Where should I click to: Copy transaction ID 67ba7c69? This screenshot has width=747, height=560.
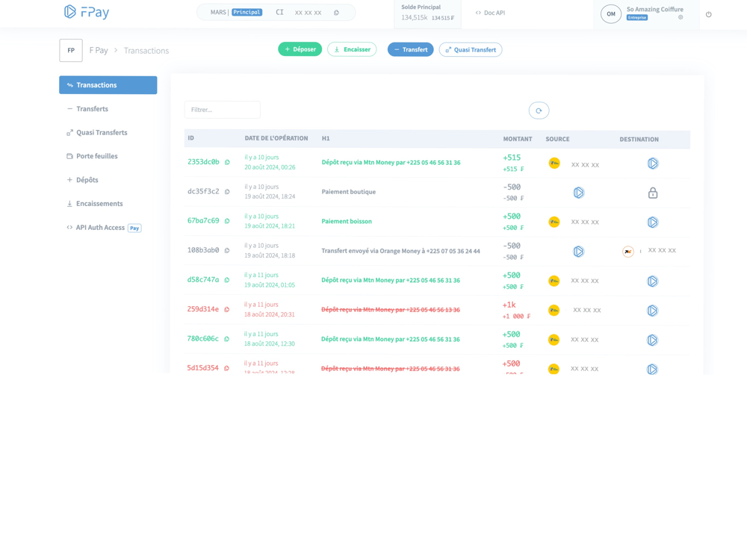pos(227,221)
